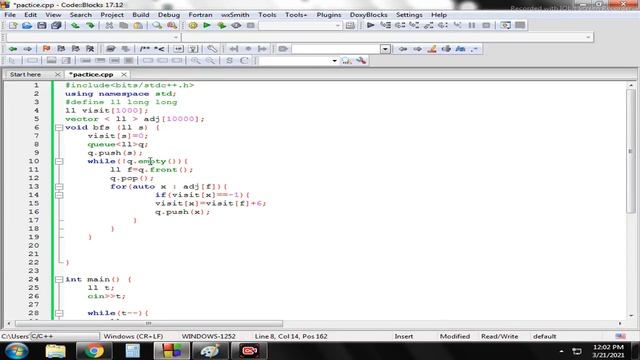Image resolution: width=640 pixels, height=360 pixels.
Task: Click the C/C++ language field in status bar
Action: (x=64, y=336)
